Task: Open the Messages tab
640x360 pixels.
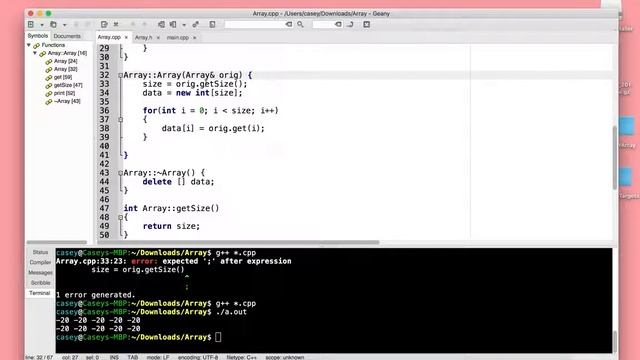Action: click(x=40, y=273)
